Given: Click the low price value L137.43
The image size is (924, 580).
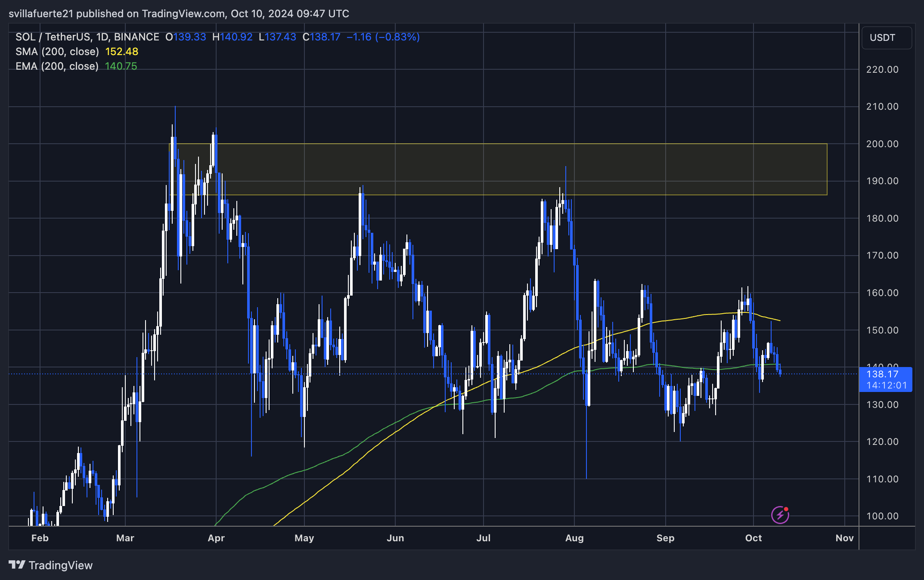Looking at the screenshot, I should [277, 37].
